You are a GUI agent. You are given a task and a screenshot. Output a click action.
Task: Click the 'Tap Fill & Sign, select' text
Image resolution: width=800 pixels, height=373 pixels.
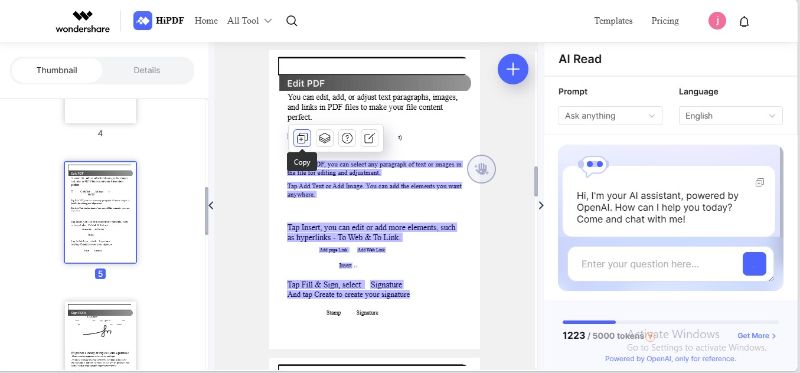(325, 284)
